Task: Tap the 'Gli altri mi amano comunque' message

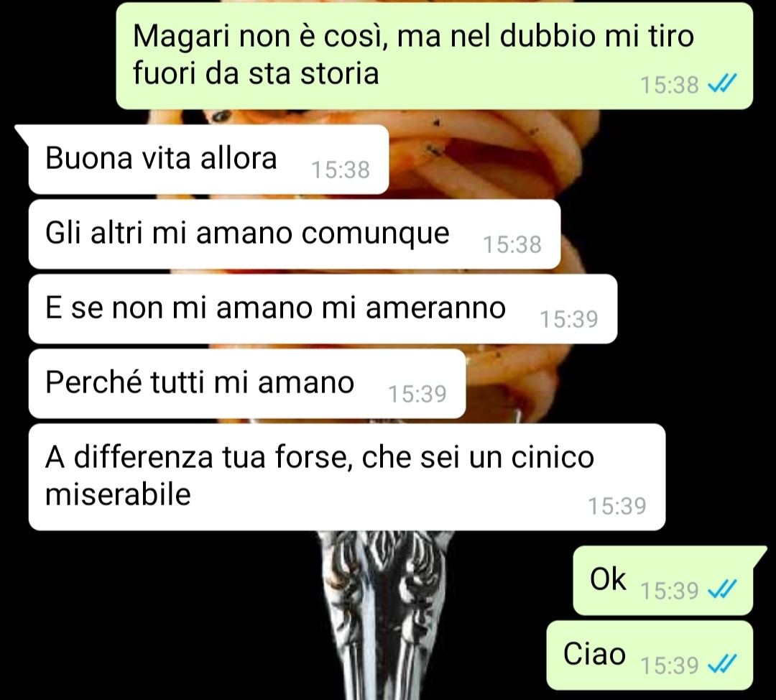Action: 295,234
